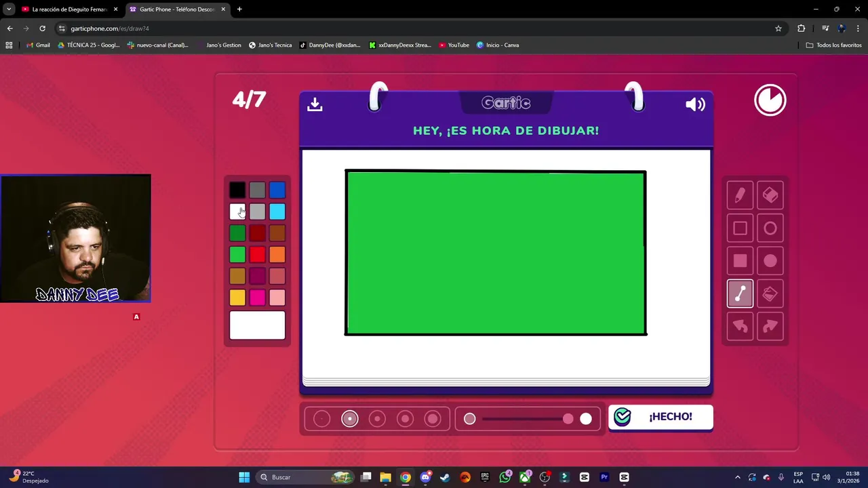Select the largest brush size
Viewport: 868px width, 488px height.
pyautogui.click(x=433, y=419)
